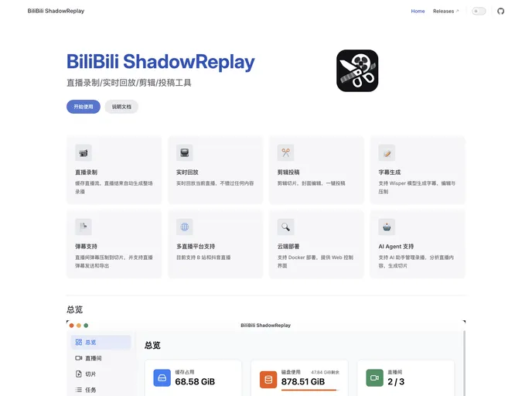
Task: Click the yellow minimize dot in app window
Action: coord(79,326)
